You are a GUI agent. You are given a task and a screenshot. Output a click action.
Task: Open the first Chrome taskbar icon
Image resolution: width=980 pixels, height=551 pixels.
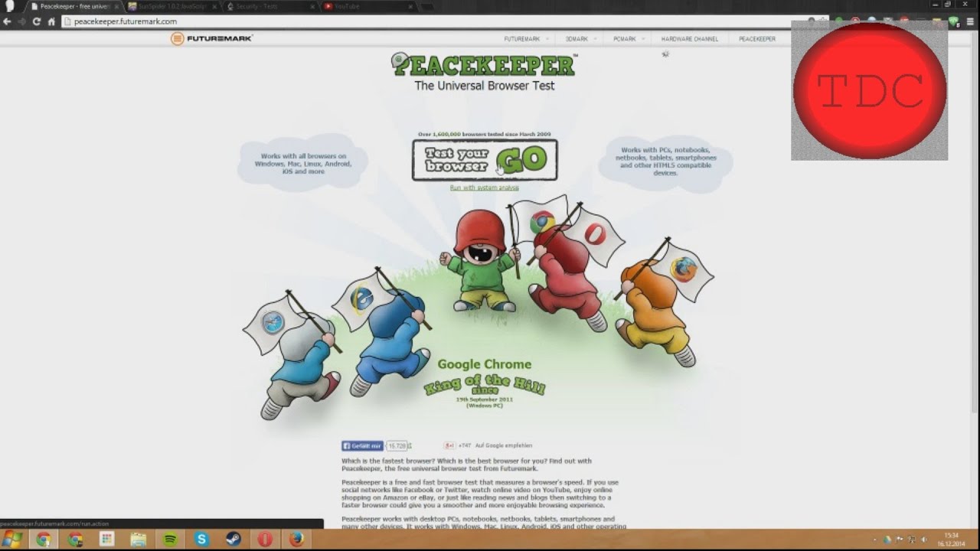tap(43, 540)
